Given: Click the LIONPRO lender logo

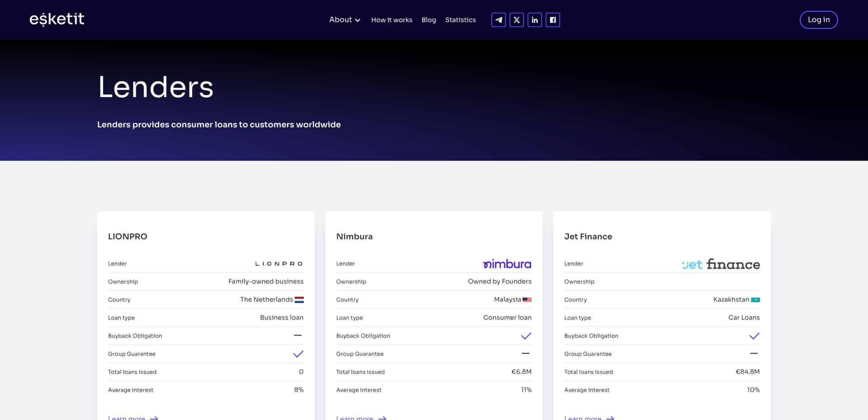Looking at the screenshot, I should point(279,264).
